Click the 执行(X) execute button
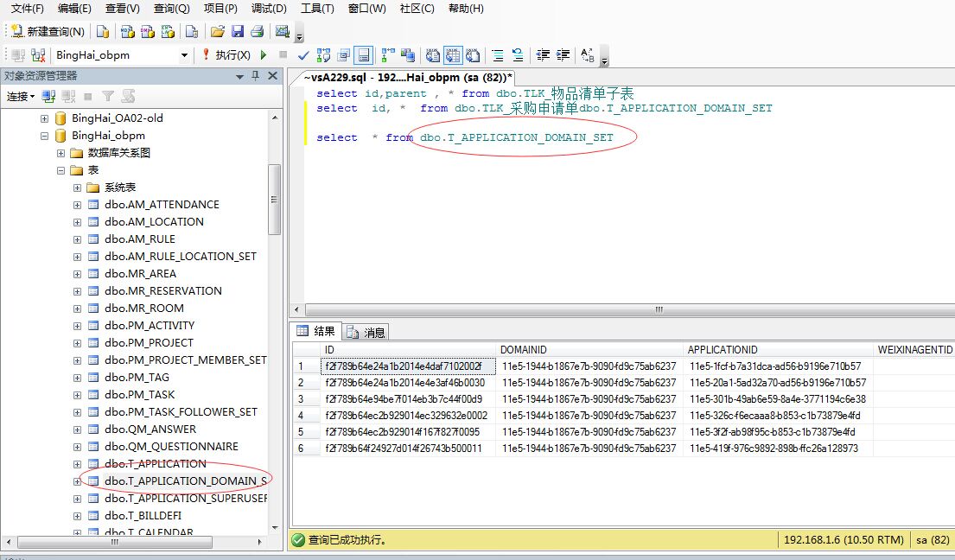 [x=226, y=55]
